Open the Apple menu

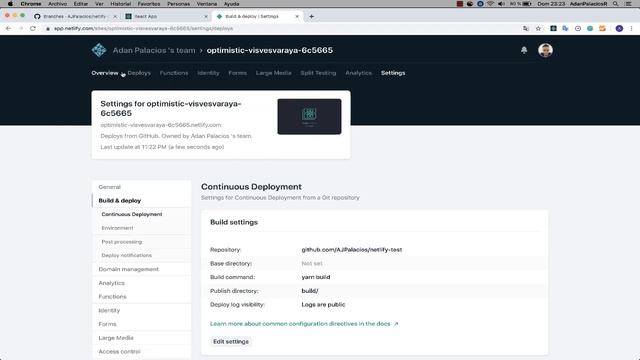click(x=10, y=4)
